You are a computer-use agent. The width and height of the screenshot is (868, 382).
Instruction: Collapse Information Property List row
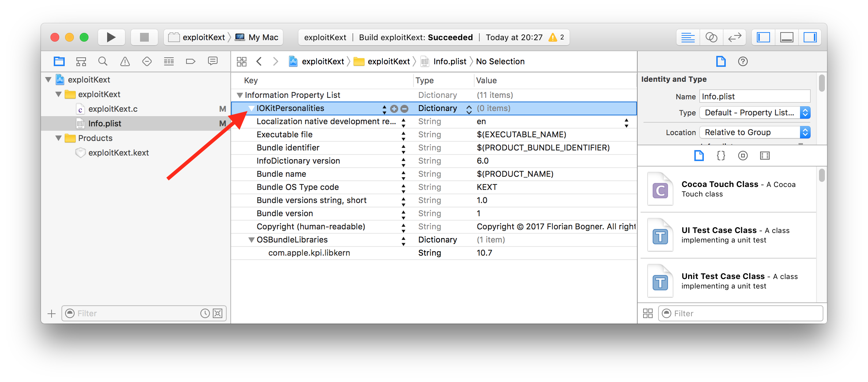[x=240, y=95]
